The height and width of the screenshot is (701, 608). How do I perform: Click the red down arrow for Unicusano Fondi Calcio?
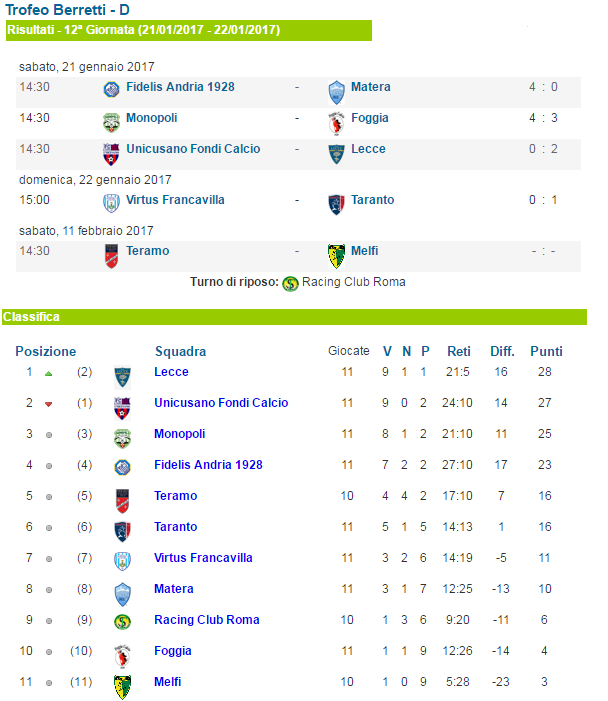(49, 404)
